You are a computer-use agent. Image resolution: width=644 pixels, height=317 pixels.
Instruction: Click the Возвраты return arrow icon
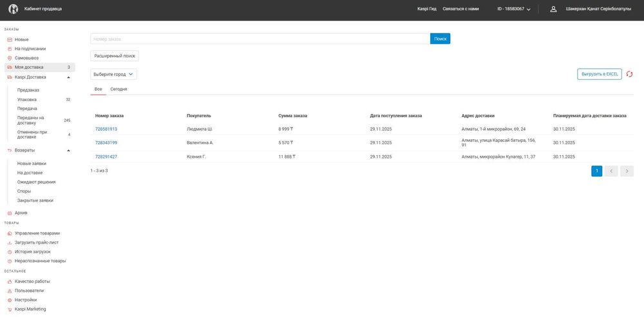coord(10,151)
